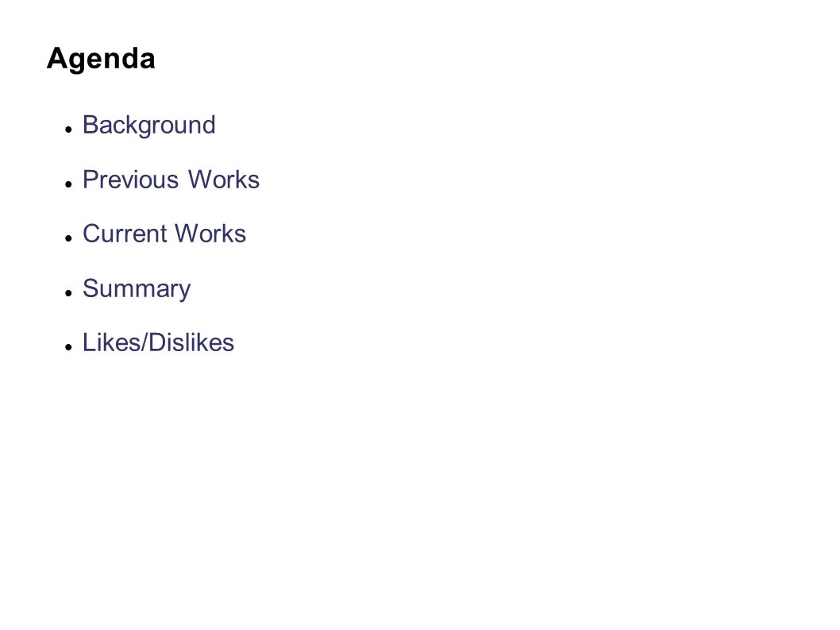Click the bullet dot before Background
Image resolution: width=840 pixels, height=630 pixels.
coord(68,129)
